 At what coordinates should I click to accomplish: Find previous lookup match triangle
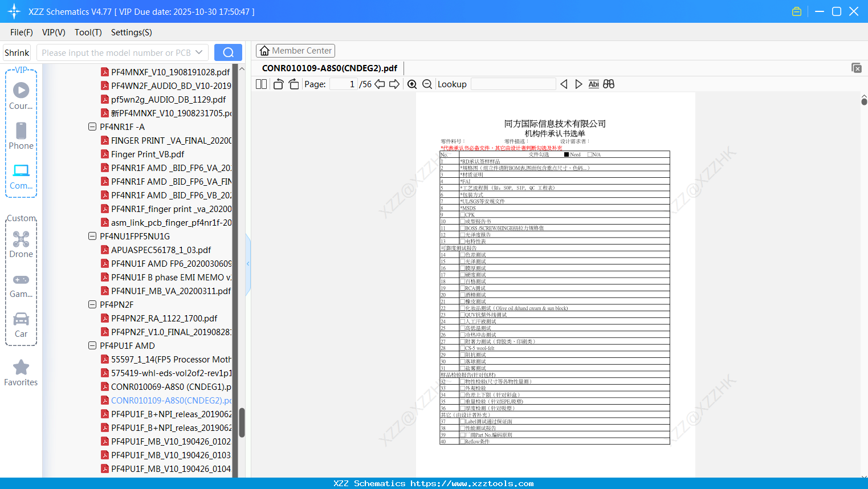[x=564, y=84]
